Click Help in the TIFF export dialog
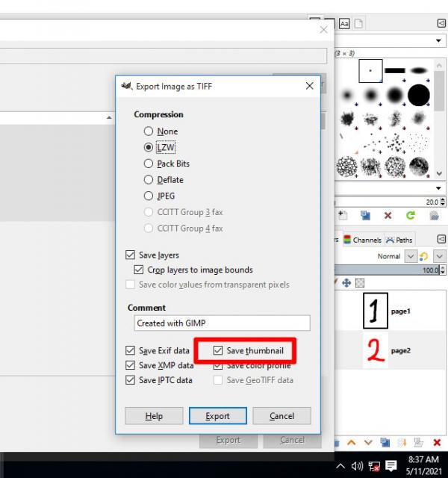The width and height of the screenshot is (448, 478). (x=154, y=416)
